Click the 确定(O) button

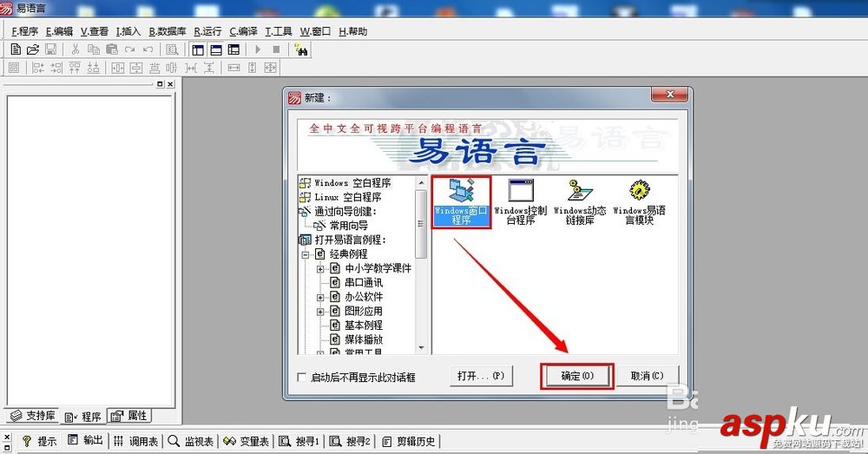coord(577,376)
